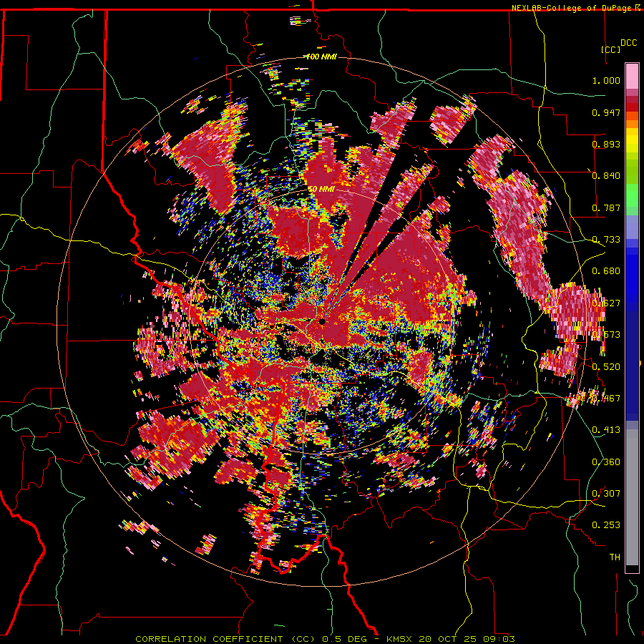The height and width of the screenshot is (644, 644).
Task: Click the [CC] label above the color bar
Action: (610, 49)
